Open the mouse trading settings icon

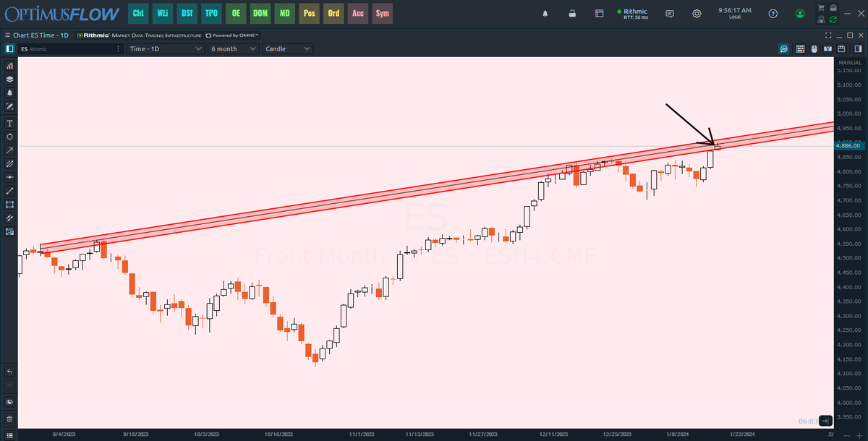click(x=814, y=48)
